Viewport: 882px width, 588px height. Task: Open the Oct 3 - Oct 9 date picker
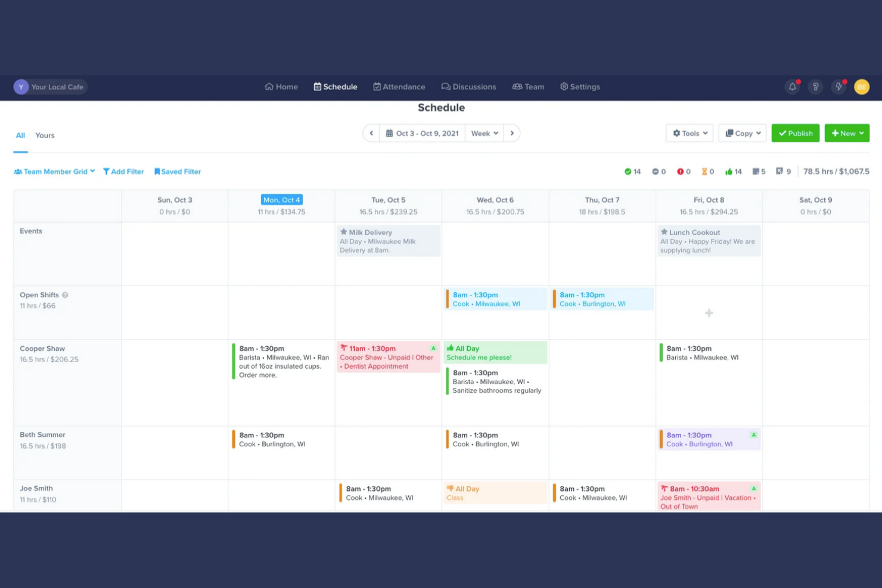(x=422, y=133)
